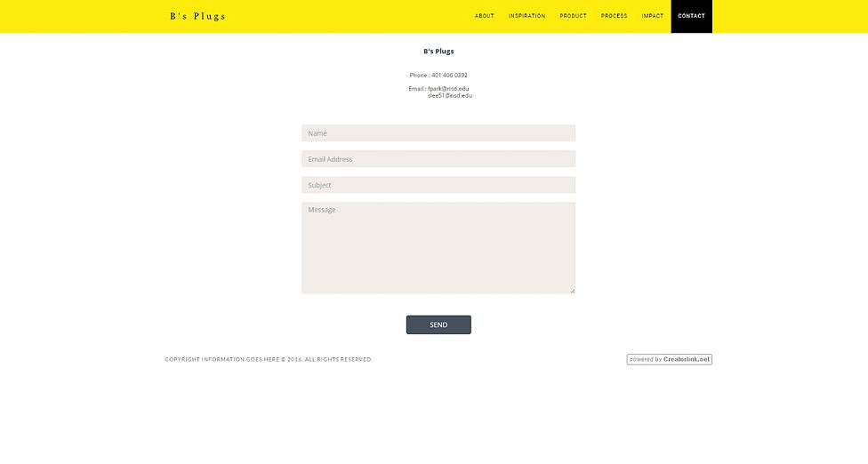Select the Contact tab in the header
This screenshot has width=868, height=464.
[691, 16]
